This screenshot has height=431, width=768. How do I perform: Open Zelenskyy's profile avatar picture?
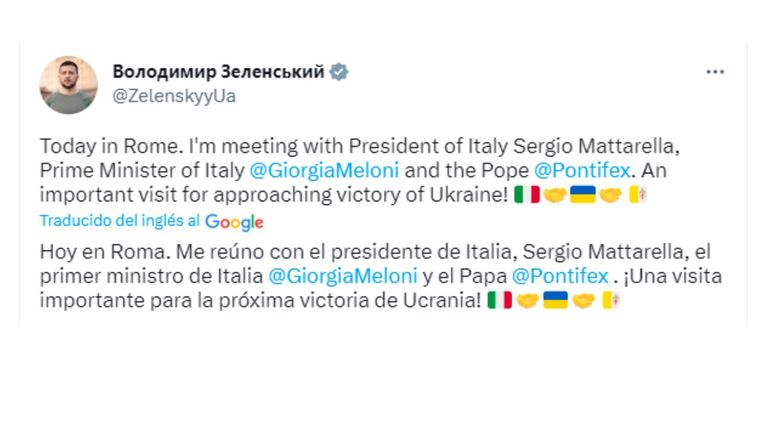[x=69, y=85]
